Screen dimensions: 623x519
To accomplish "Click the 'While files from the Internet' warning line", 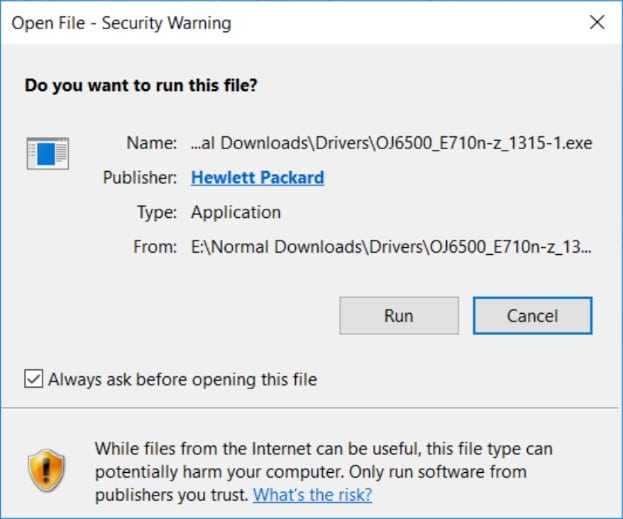I will point(323,449).
